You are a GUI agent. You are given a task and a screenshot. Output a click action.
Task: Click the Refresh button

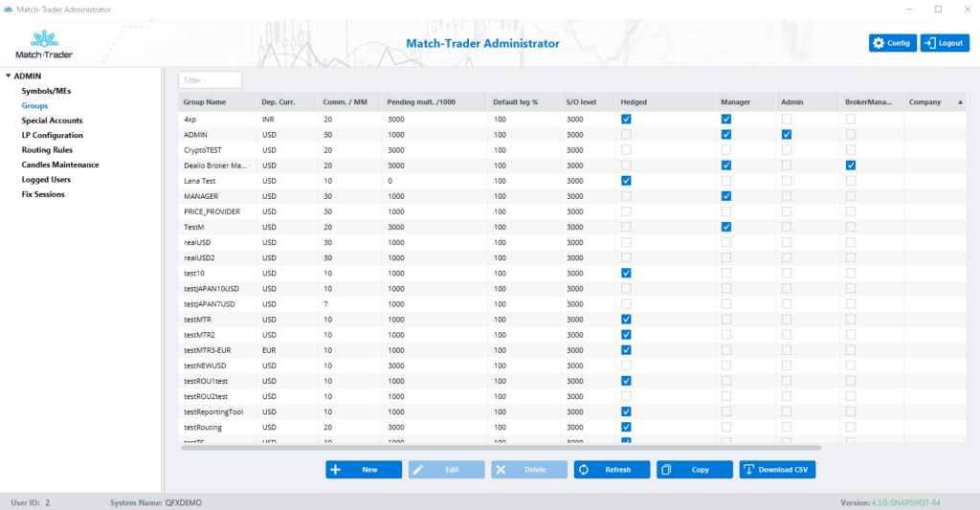point(612,470)
